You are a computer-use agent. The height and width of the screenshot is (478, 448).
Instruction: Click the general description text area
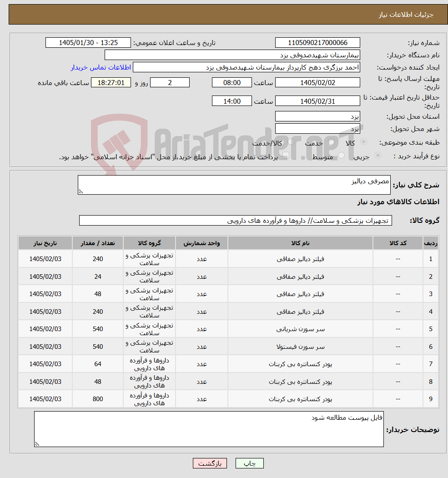point(234,185)
